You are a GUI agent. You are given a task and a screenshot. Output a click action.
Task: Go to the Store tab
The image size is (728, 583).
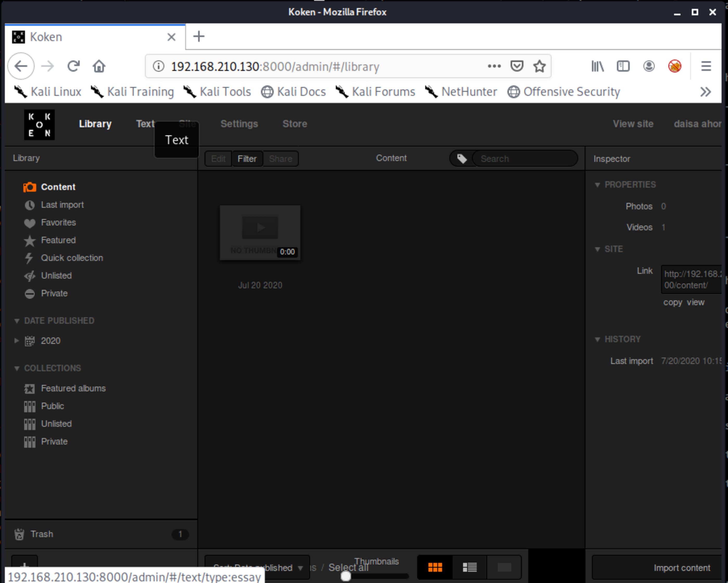(x=294, y=124)
